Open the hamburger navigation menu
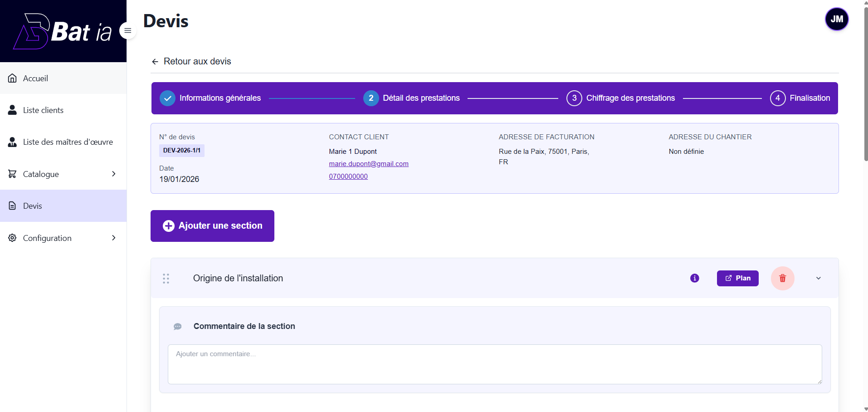This screenshot has width=868, height=412. 127,30
